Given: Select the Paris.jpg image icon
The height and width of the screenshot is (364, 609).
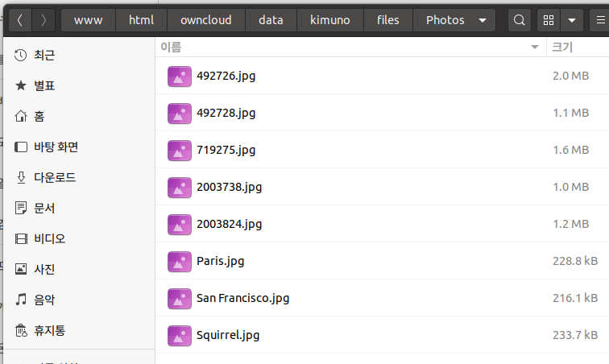Looking at the screenshot, I should pyautogui.click(x=180, y=262).
